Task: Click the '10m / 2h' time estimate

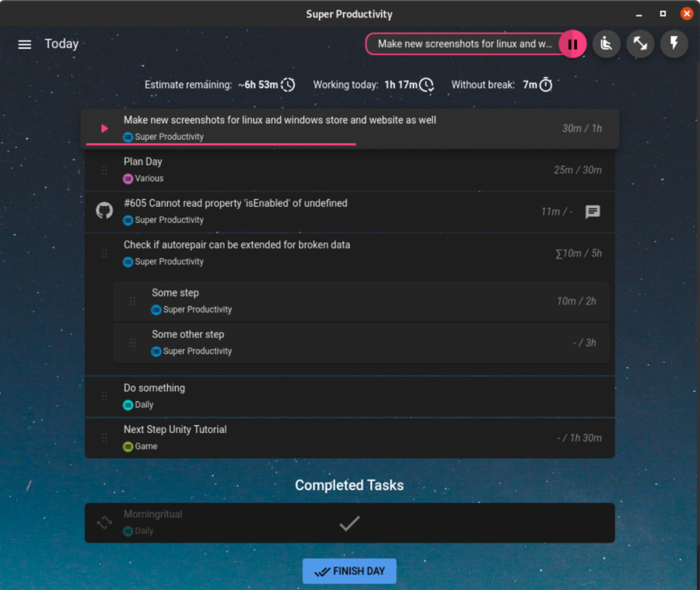Action: click(576, 301)
